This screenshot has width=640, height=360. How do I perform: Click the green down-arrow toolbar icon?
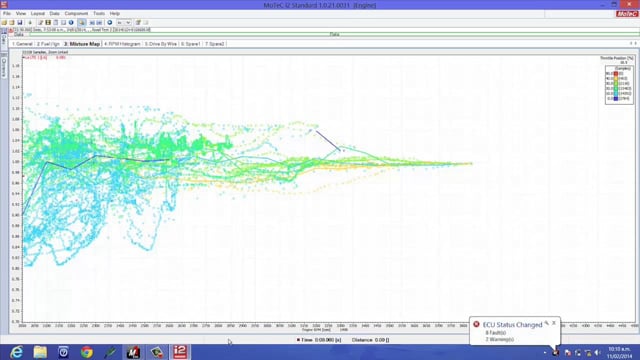(30, 22)
